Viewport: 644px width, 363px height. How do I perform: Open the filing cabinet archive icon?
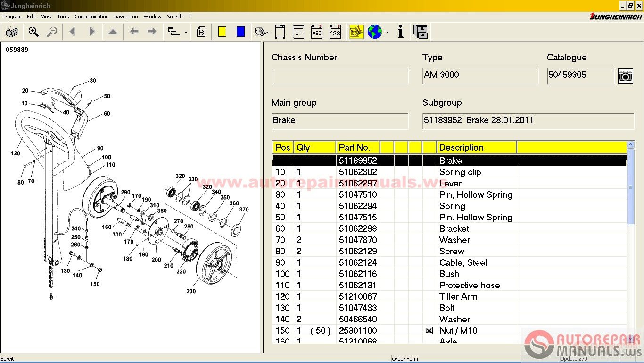coord(421,32)
